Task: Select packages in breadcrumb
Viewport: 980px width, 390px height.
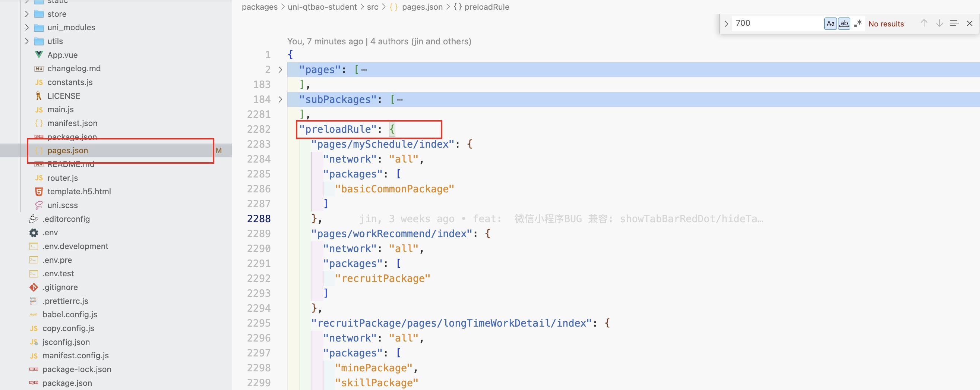Action: pos(260,7)
